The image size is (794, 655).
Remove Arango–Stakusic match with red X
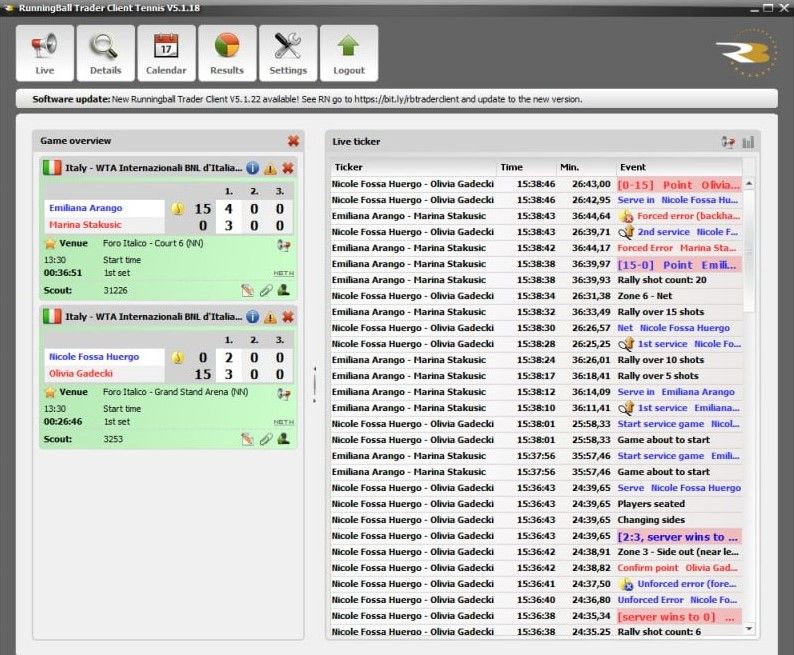[x=288, y=168]
